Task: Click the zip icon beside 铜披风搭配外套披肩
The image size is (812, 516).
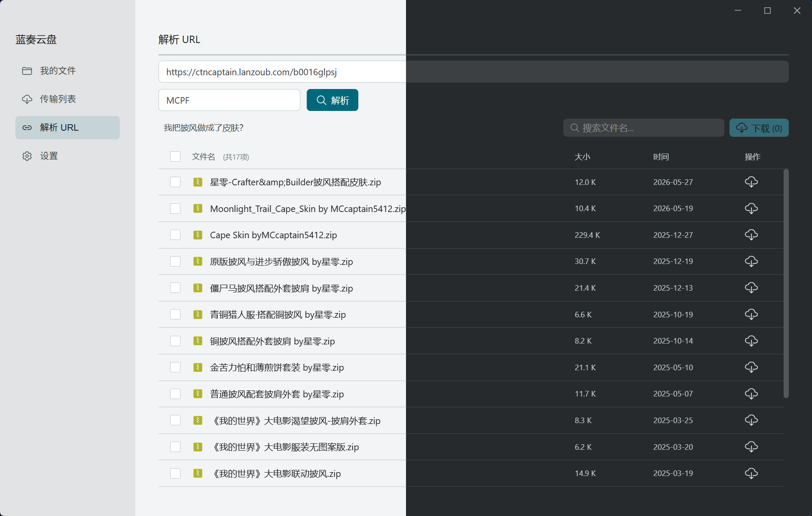Action: (198, 341)
